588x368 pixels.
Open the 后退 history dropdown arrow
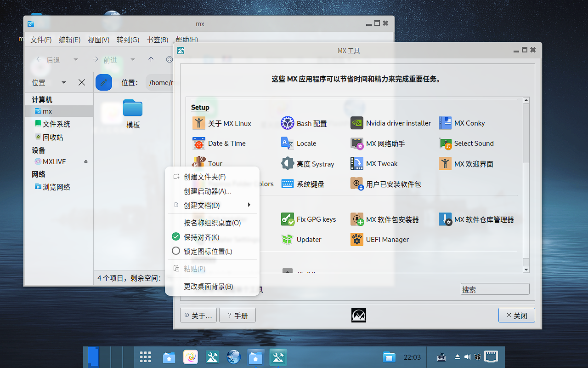[76, 60]
